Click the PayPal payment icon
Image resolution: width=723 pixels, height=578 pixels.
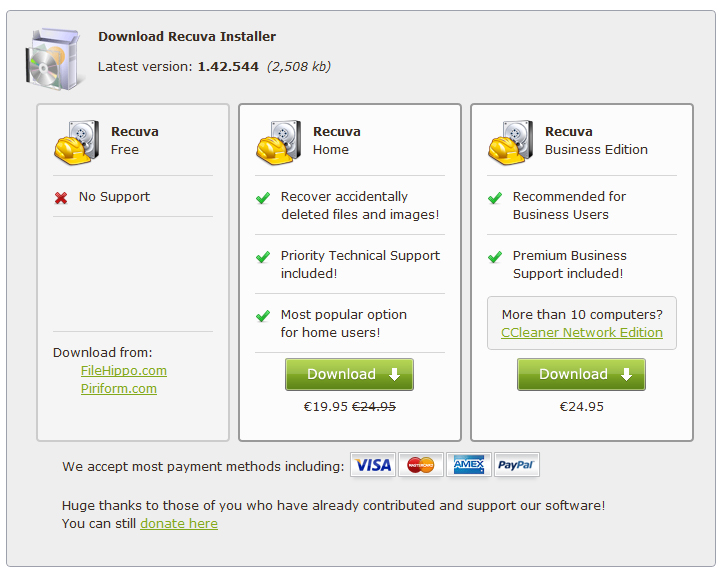click(516, 465)
